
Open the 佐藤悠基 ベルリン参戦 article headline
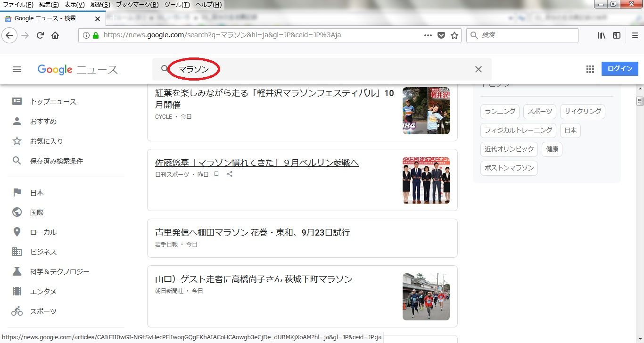[x=257, y=163]
